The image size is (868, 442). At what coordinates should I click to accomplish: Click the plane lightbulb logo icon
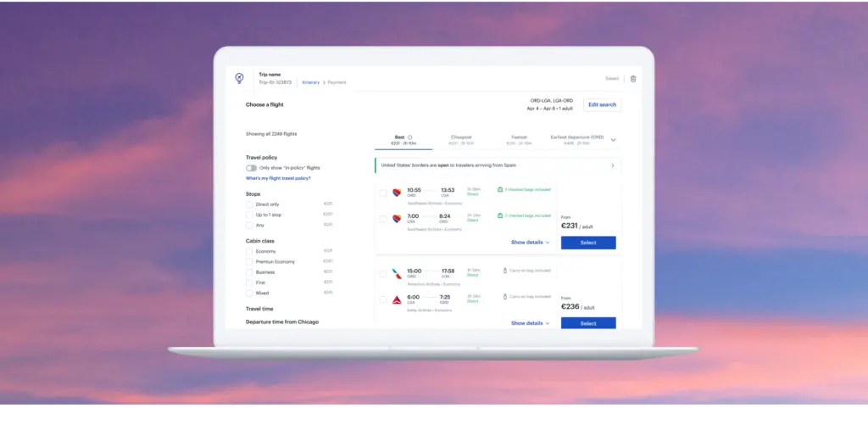pyautogui.click(x=239, y=78)
